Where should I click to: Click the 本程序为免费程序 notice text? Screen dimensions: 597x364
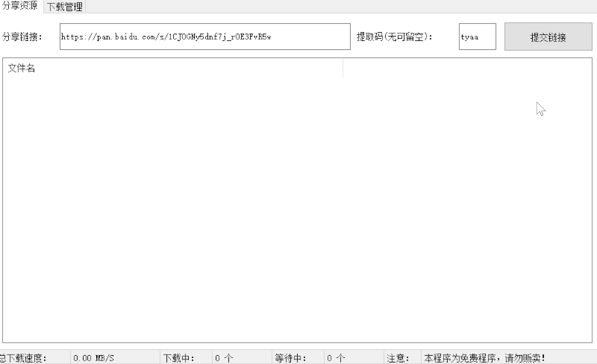[485, 358]
